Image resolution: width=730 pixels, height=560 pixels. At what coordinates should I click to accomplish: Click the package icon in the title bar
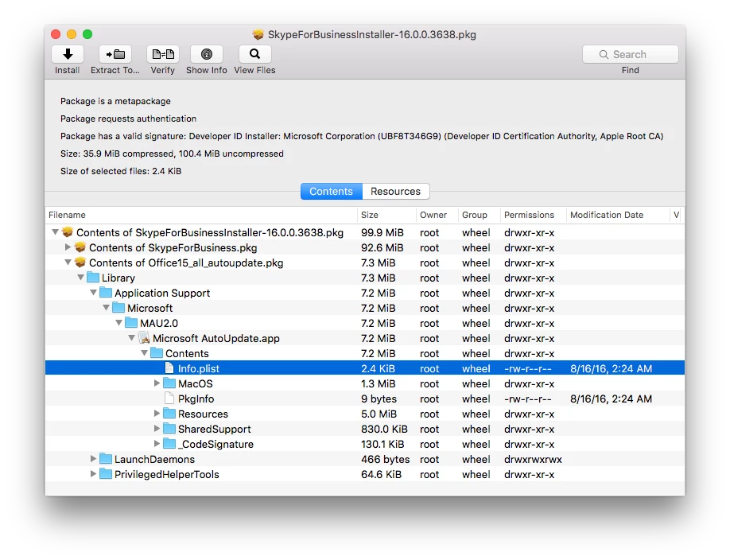[x=258, y=34]
